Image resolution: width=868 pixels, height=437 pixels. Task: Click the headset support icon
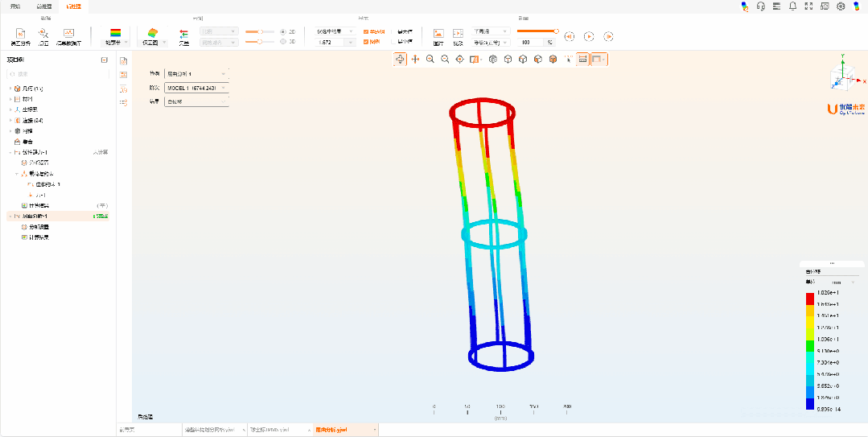(760, 6)
